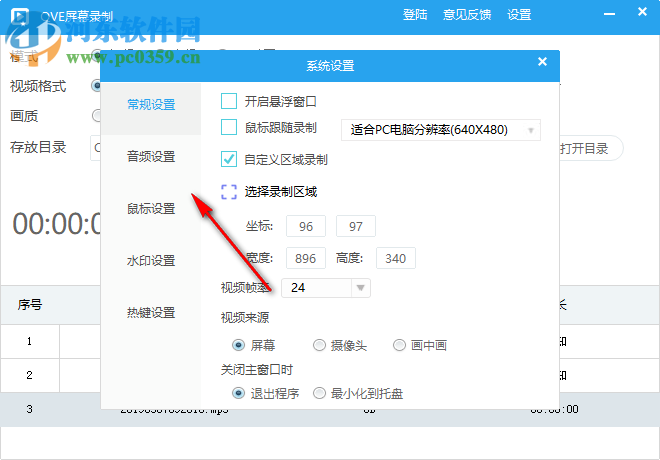This screenshot has width=660, height=460.
Task: Enable the 开启悬浮窗口 checkbox
Action: click(229, 101)
